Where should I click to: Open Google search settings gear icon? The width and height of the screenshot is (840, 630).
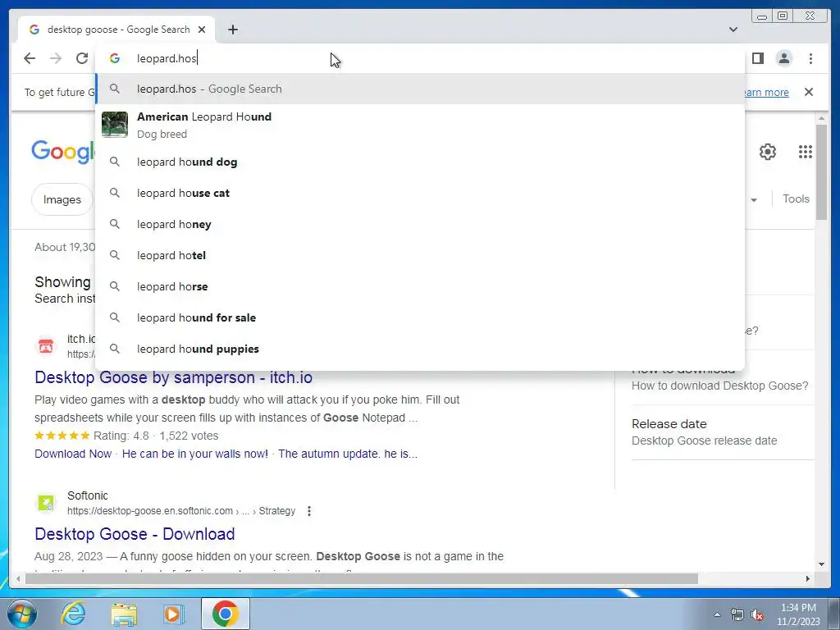click(x=767, y=152)
